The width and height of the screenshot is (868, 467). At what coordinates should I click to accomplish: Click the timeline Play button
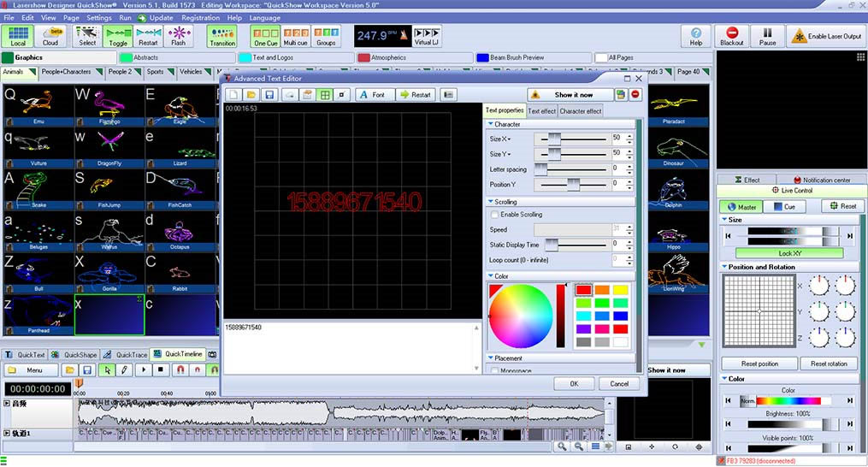click(x=144, y=369)
